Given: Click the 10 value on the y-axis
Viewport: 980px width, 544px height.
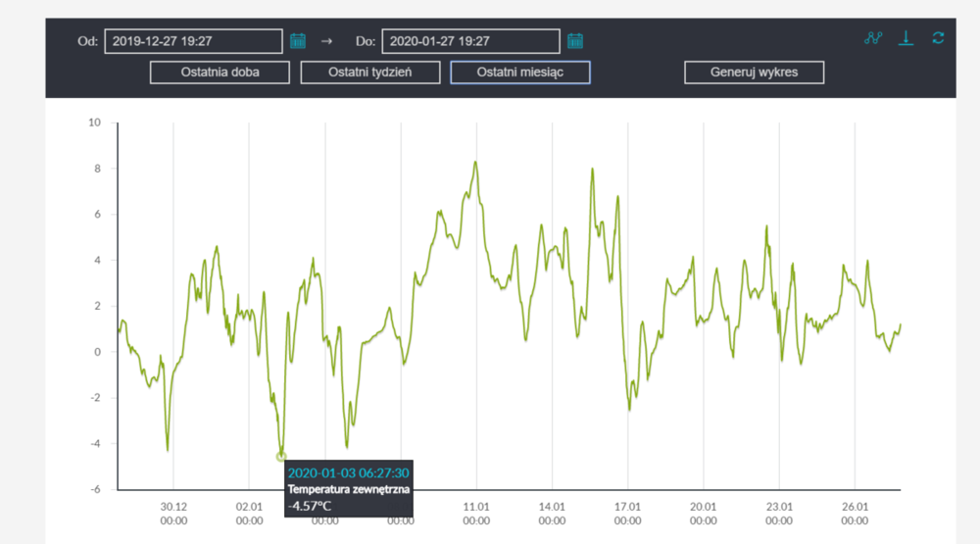Looking at the screenshot, I should [x=95, y=123].
